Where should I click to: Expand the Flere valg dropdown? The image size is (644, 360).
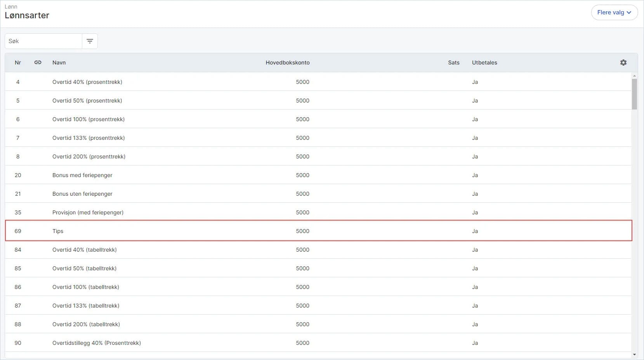pyautogui.click(x=614, y=12)
